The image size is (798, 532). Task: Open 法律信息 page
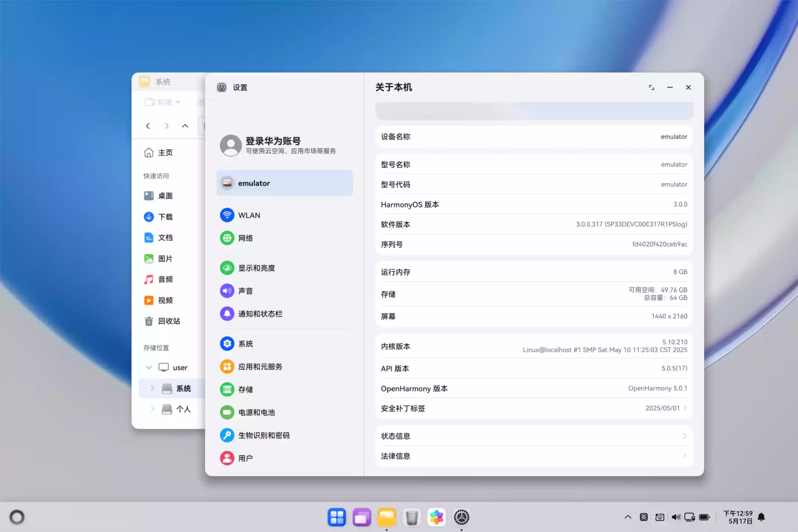[x=534, y=456]
